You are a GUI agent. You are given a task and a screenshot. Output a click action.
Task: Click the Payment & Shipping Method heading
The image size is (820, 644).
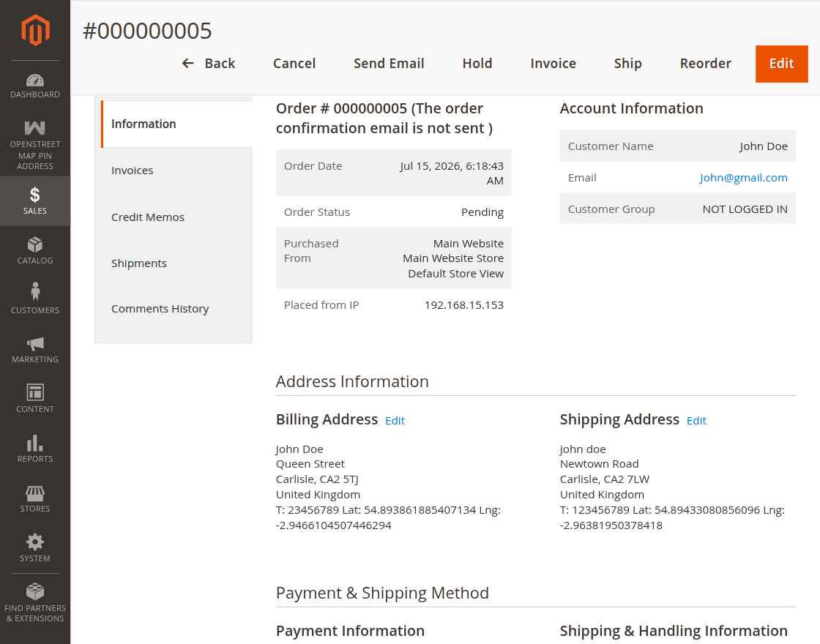coord(382,594)
